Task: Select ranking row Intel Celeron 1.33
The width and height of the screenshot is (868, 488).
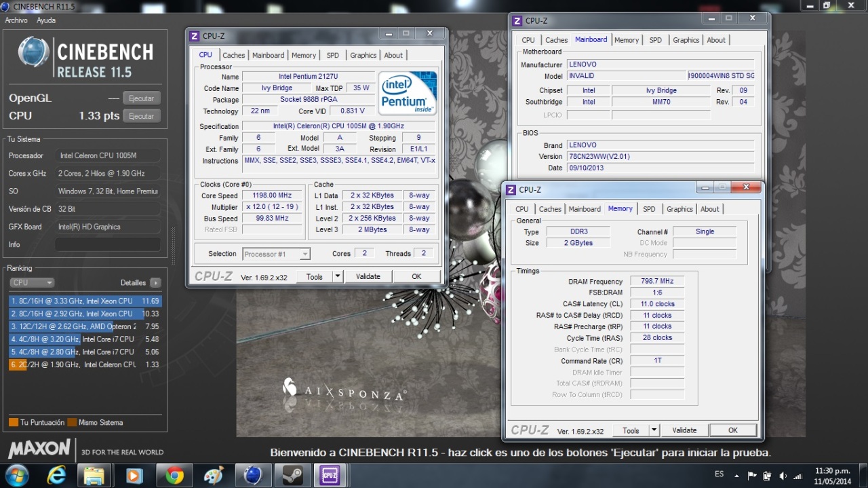Action: click(x=85, y=364)
